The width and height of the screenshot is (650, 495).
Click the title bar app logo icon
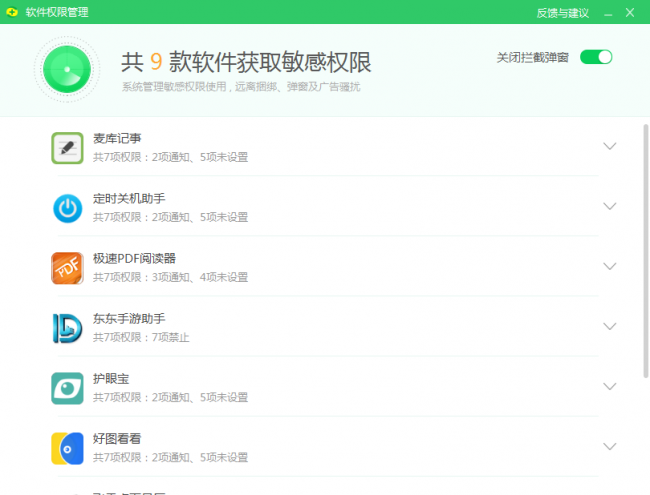tap(13, 12)
